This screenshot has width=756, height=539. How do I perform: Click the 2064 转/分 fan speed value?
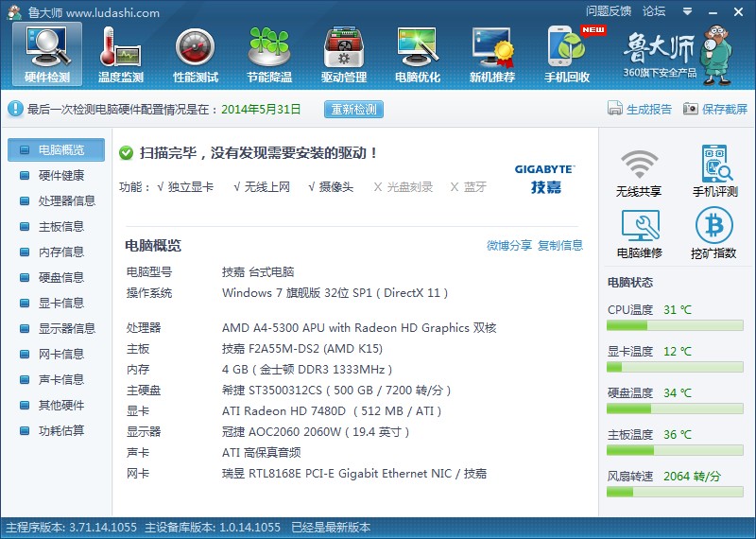(693, 477)
